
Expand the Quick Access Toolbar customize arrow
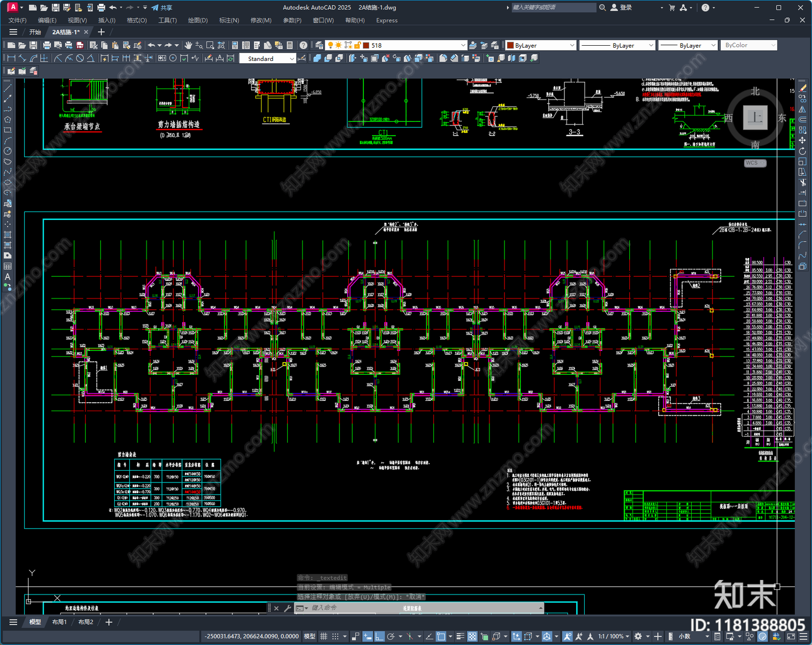(x=145, y=8)
